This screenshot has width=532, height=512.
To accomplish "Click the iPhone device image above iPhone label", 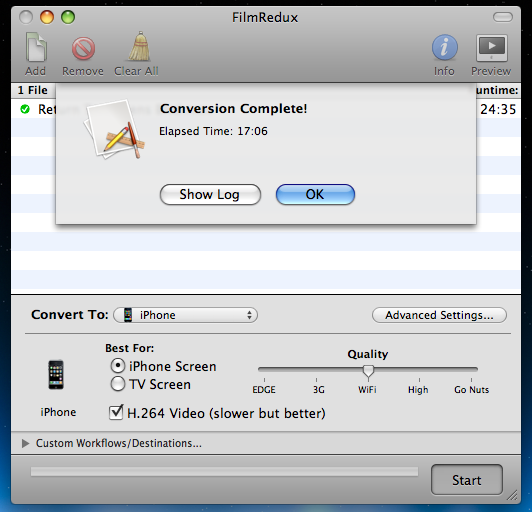I will click(56, 375).
